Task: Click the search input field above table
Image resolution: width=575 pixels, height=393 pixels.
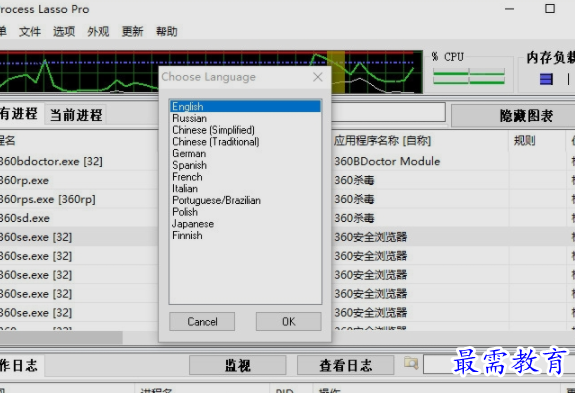Action: (x=388, y=112)
